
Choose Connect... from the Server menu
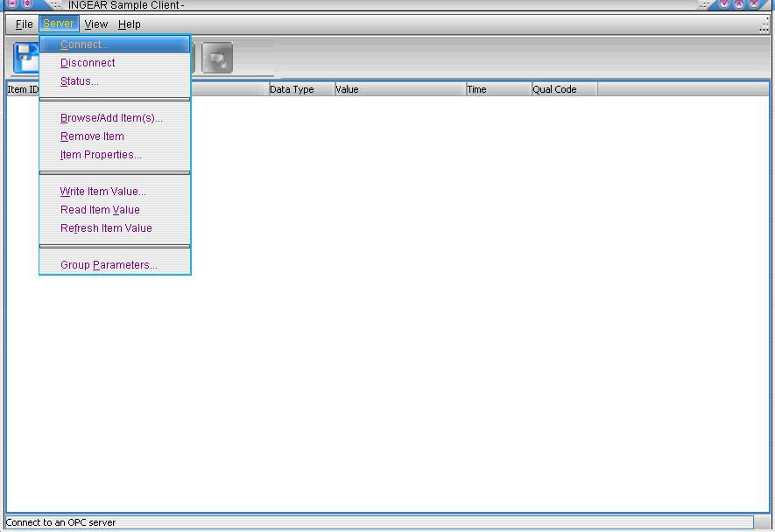coord(115,45)
